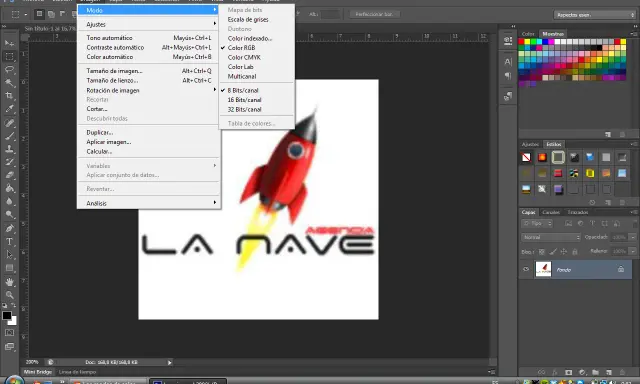Image resolution: width=640 pixels, height=384 pixels.
Task: Select the Blur tool
Action: click(x=9, y=201)
